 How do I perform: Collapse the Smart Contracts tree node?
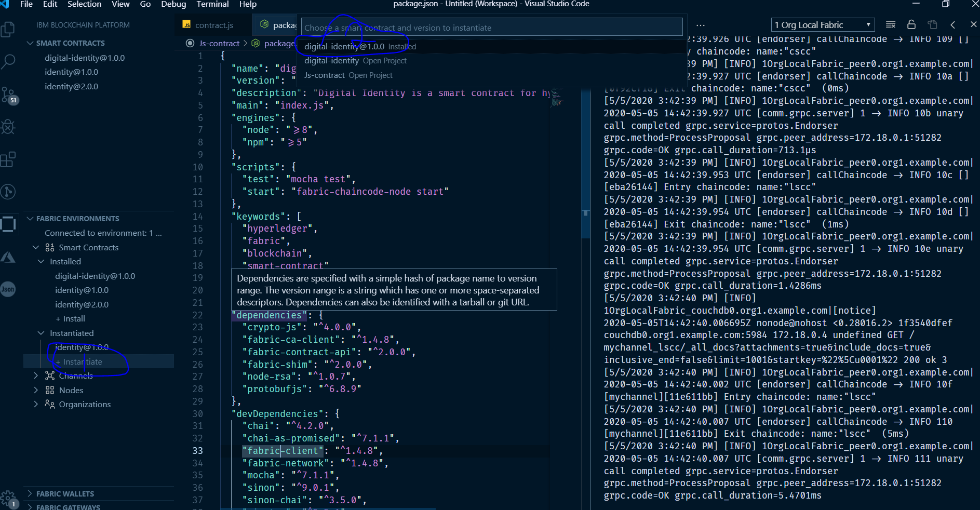click(x=36, y=247)
